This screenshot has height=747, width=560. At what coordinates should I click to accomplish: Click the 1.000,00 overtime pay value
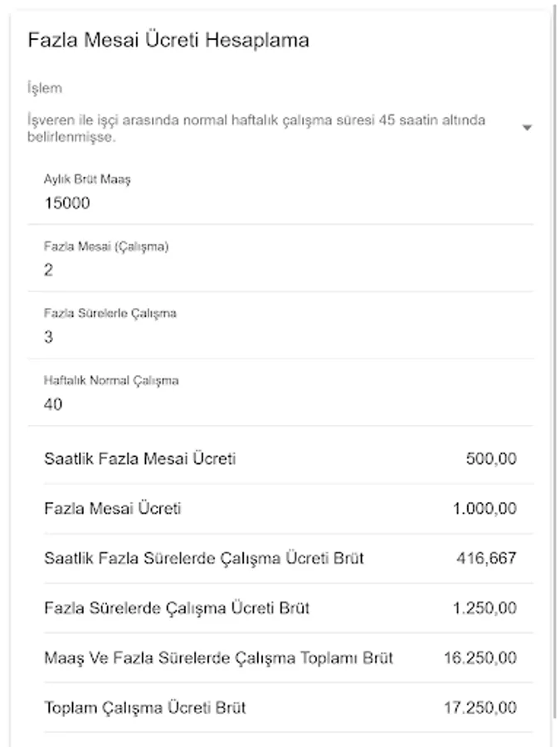click(485, 508)
